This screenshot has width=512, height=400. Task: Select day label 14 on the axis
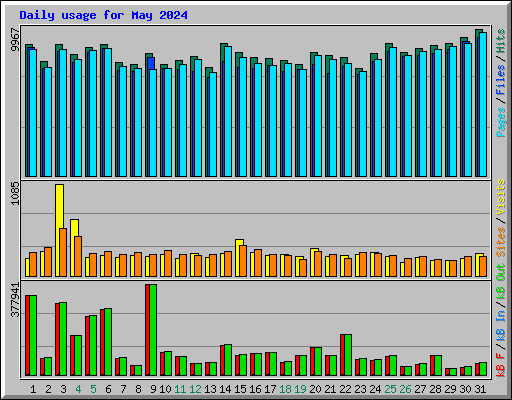225,389
